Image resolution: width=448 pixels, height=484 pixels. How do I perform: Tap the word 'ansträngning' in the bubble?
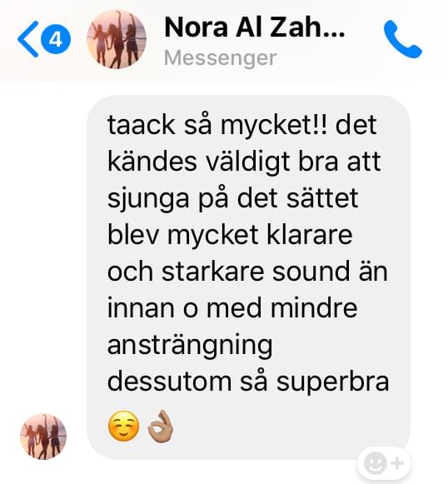click(x=190, y=346)
